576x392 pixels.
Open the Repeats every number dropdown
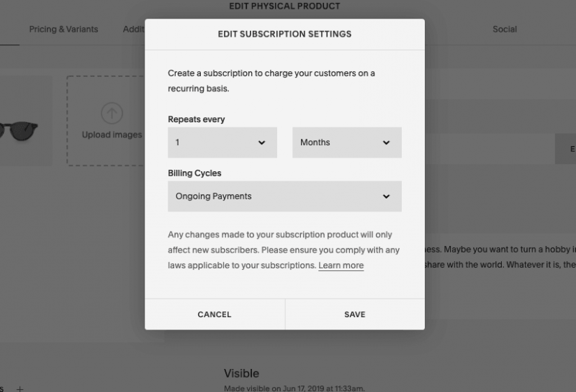(x=222, y=142)
